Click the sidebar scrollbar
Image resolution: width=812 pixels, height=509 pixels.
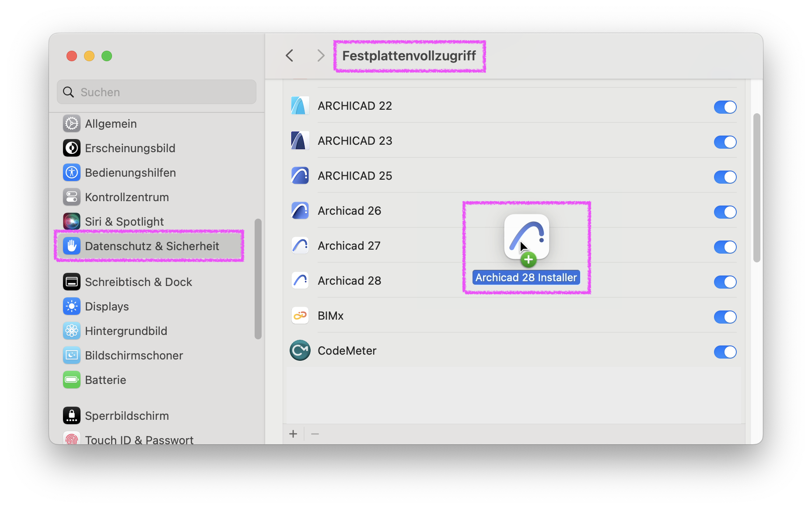pos(258,279)
